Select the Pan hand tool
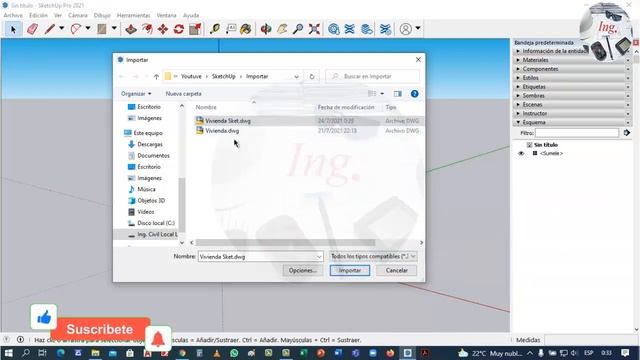640x360 pixels. coord(282,29)
